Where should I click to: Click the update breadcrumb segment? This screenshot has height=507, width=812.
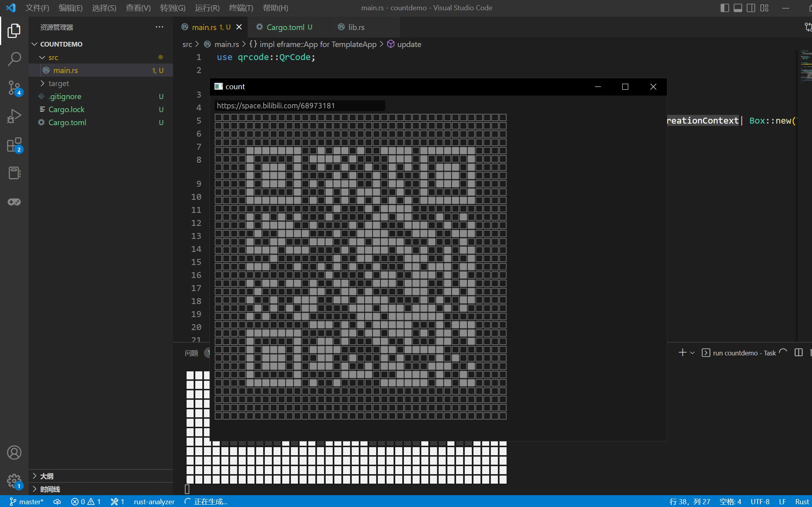pyautogui.click(x=404, y=44)
